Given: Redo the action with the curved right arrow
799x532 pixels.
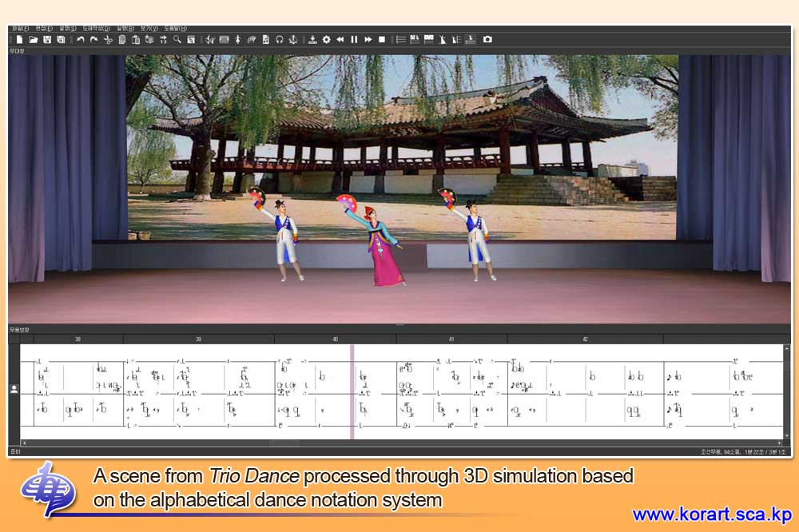Looking at the screenshot, I should tap(93, 39).
